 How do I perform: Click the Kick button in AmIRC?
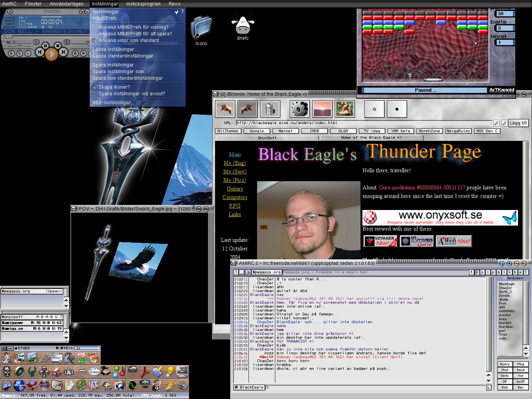coord(505,387)
